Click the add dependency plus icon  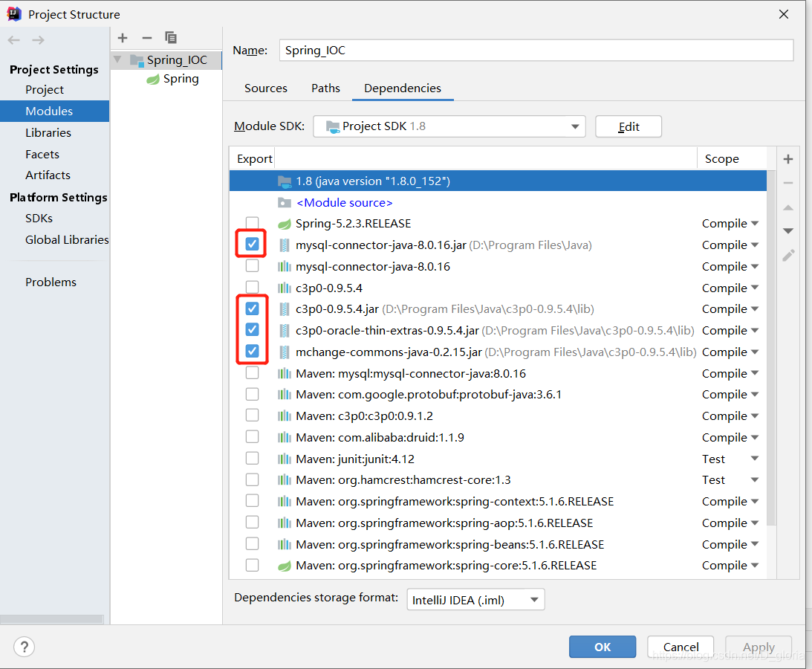pyautogui.click(x=788, y=159)
